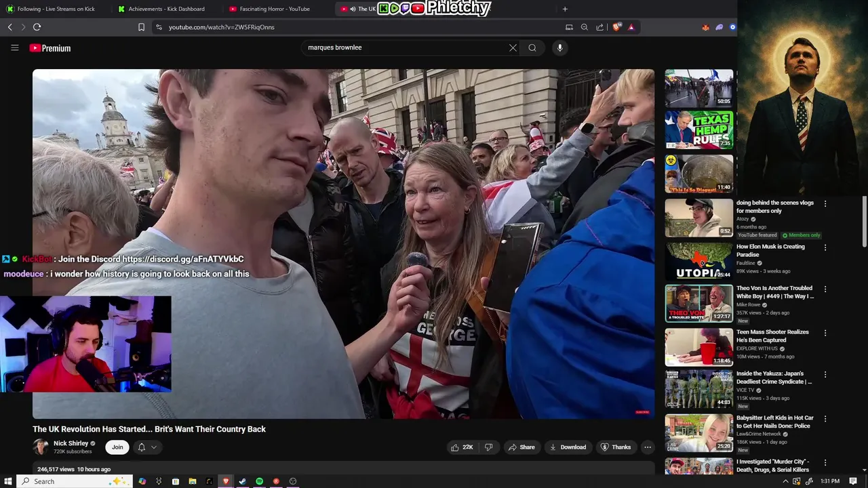Viewport: 868px width, 488px height.
Task: Open doing behind the scenes vlogs video
Action: click(775, 207)
